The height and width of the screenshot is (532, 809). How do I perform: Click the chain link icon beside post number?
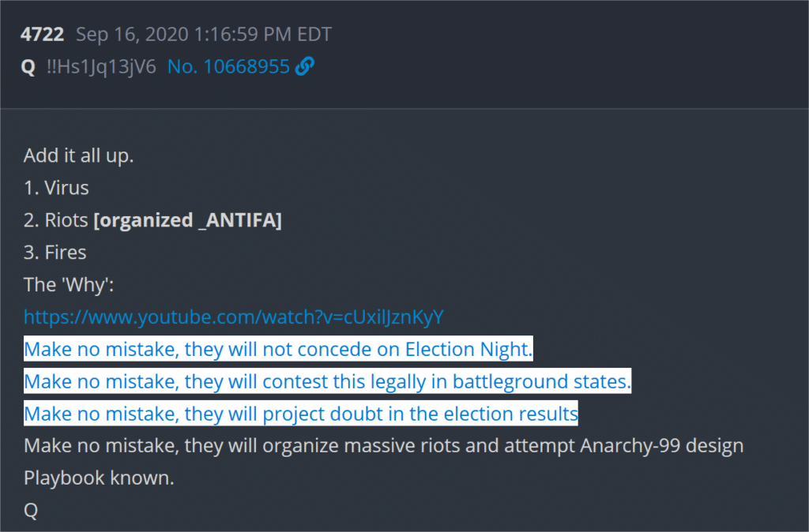pos(304,66)
